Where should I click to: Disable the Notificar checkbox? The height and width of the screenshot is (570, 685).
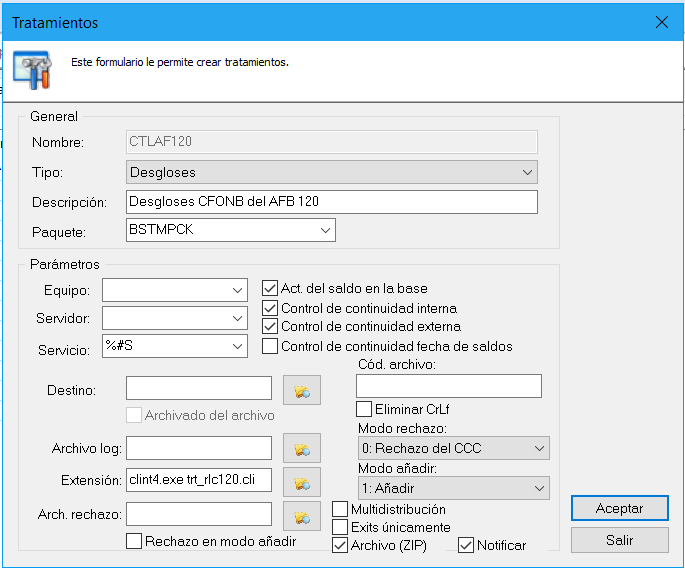coord(466,545)
